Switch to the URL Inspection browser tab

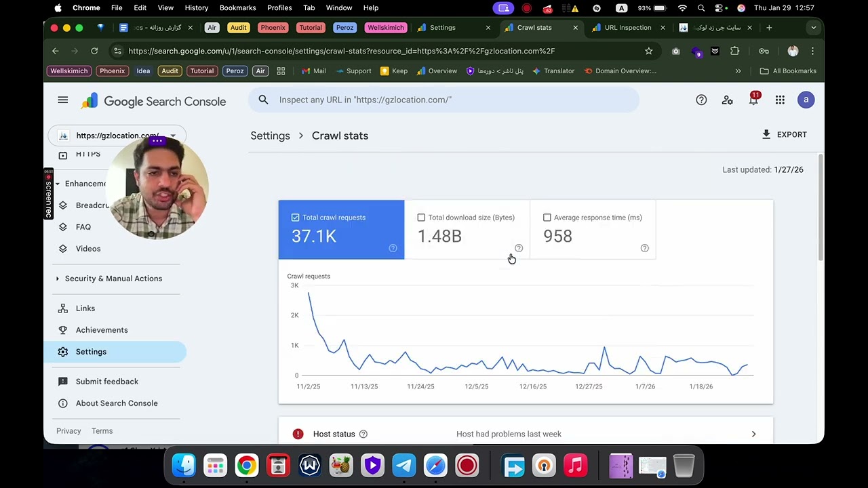tap(628, 28)
